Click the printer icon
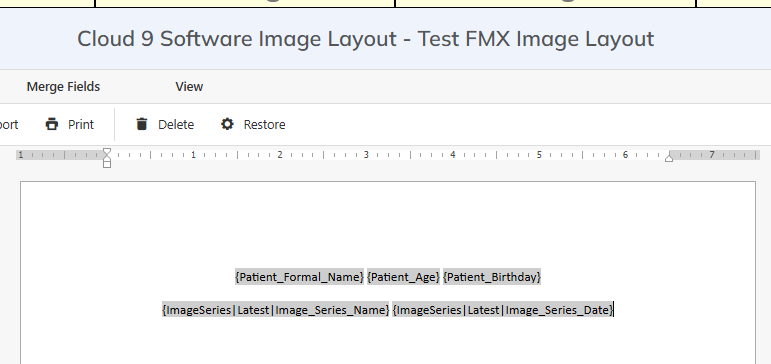771x364 pixels. pyautogui.click(x=52, y=124)
